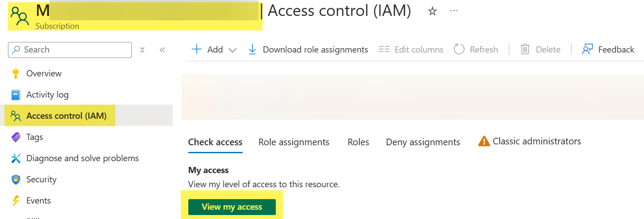Click the Delete label in the toolbar
644x219 pixels.
tap(548, 49)
